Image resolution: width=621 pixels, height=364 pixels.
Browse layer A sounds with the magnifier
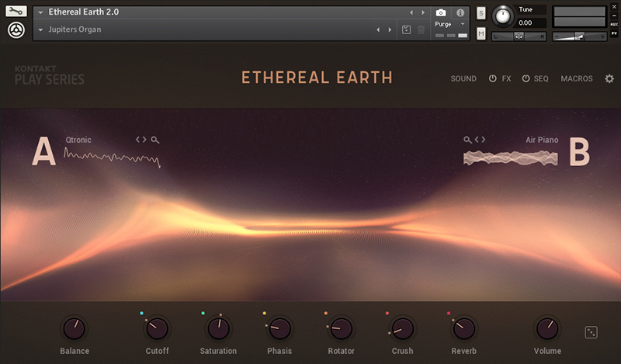pos(155,140)
